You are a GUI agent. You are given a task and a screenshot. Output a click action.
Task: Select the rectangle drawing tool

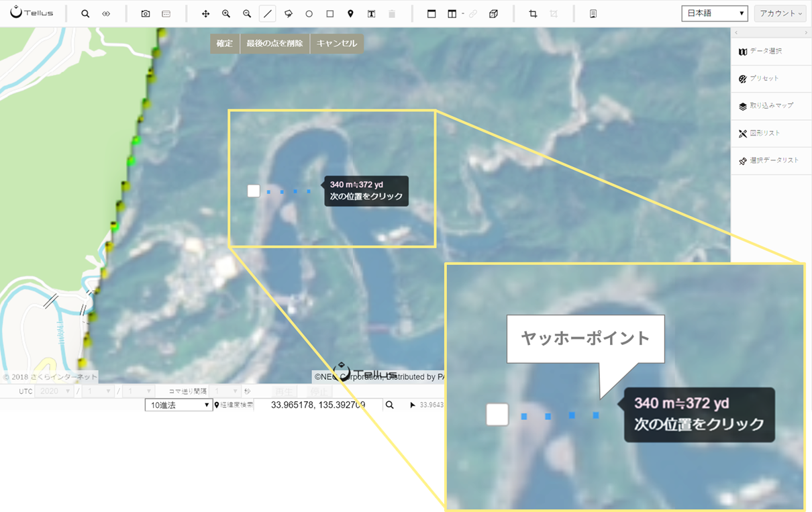pos(329,13)
